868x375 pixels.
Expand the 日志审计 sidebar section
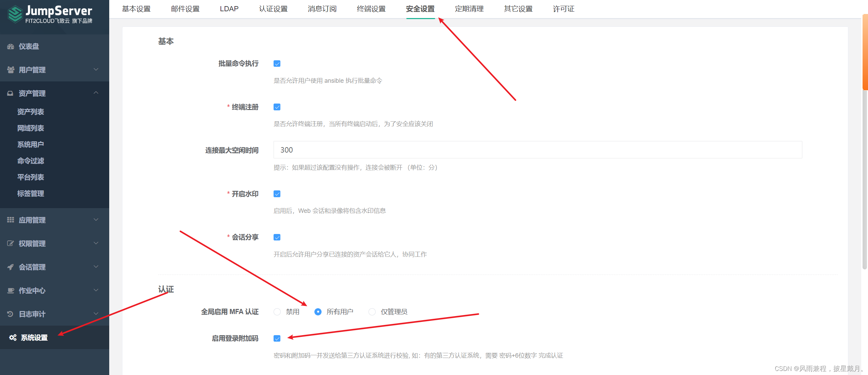[x=96, y=314]
